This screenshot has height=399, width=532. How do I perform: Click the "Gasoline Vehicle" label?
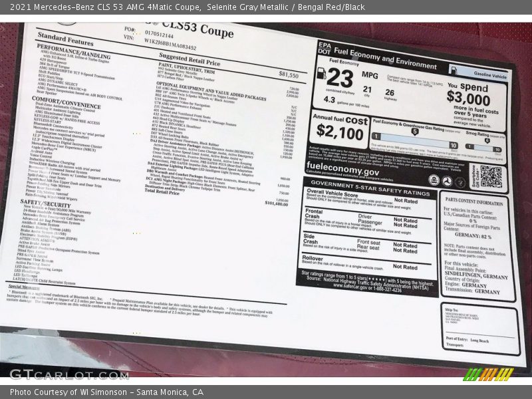(490, 75)
